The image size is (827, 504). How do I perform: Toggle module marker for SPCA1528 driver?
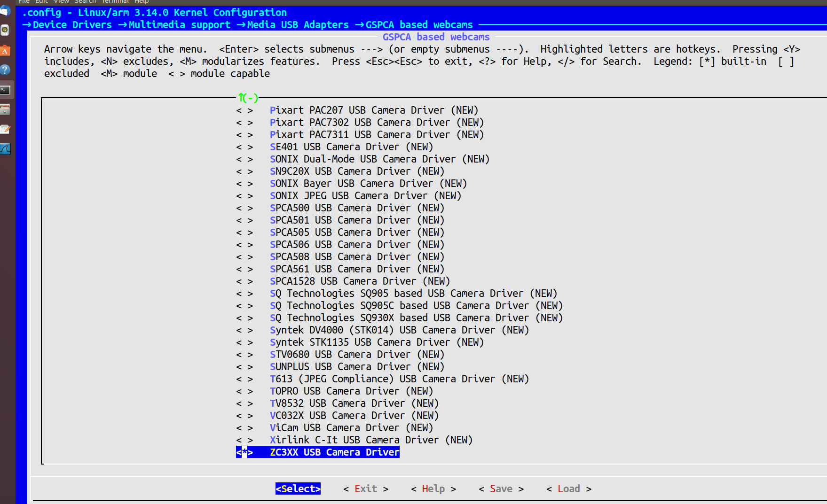244,281
